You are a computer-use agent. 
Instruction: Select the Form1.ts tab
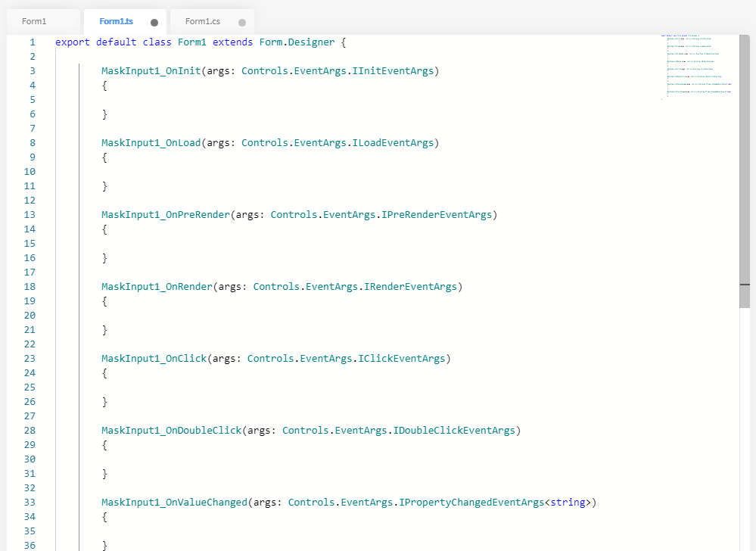tap(117, 22)
